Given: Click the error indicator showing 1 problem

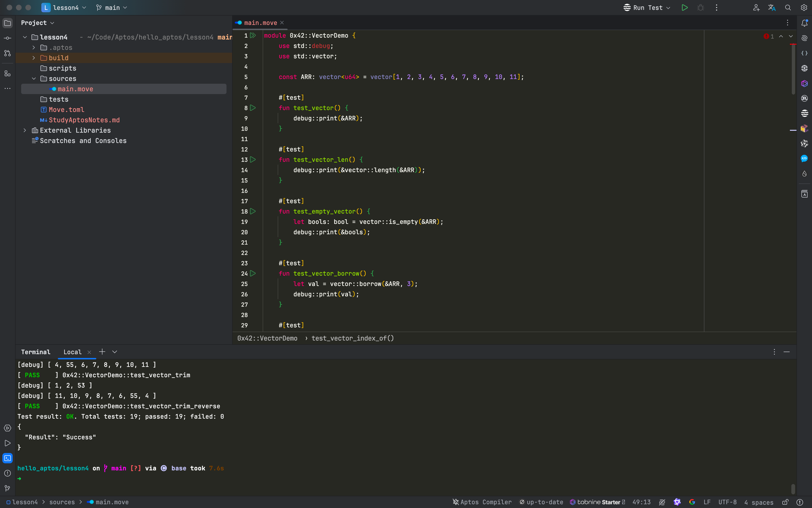Looking at the screenshot, I should [x=769, y=36].
